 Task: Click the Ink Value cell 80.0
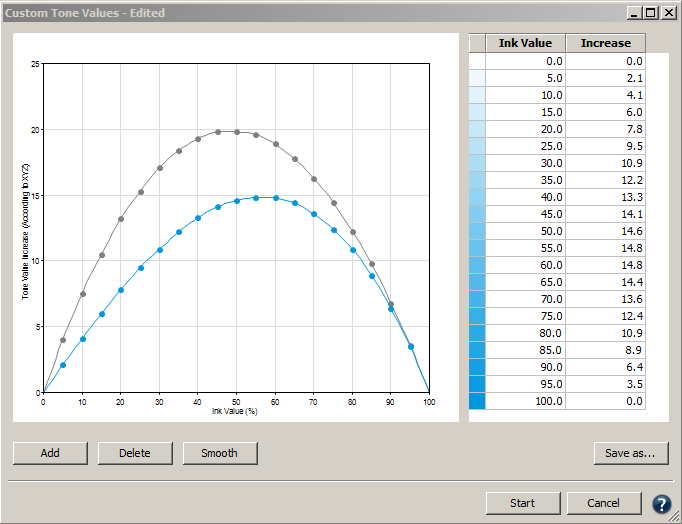525,333
